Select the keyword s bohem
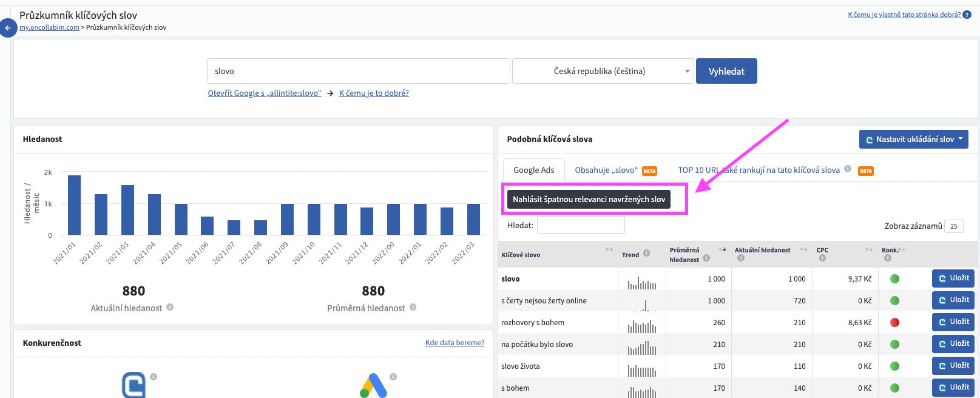Screen dimensions: 980x398 point(515,388)
